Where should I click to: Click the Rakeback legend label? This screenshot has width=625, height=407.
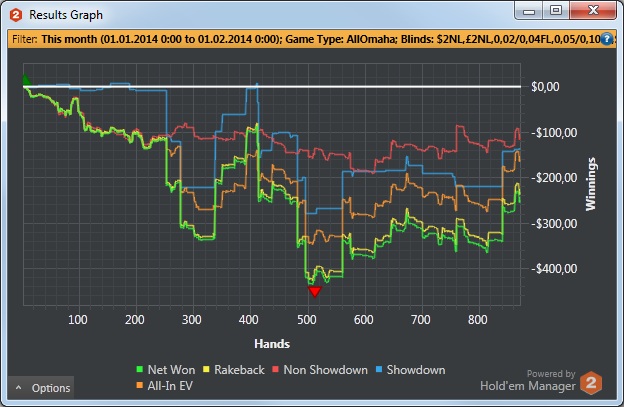point(239,370)
